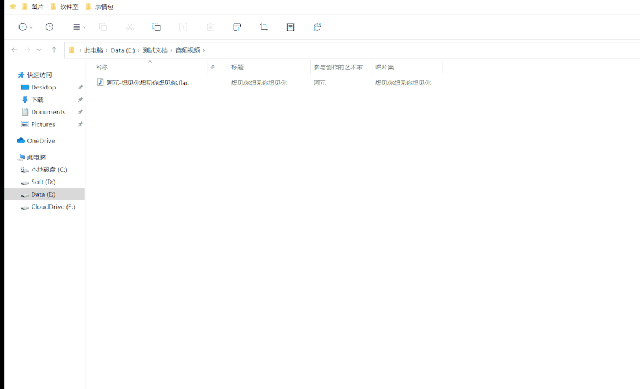Click the pin icon beside Downloads
Screen dimensions: 640x389
[x=80, y=99]
